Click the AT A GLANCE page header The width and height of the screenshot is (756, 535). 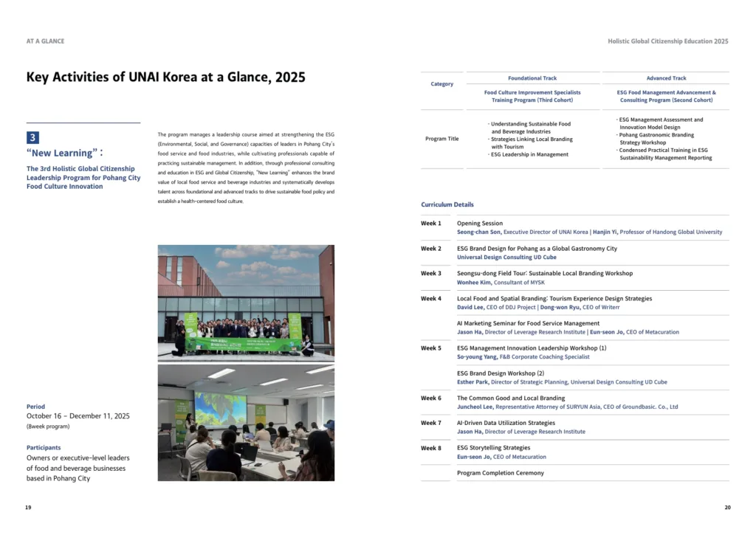click(45, 41)
